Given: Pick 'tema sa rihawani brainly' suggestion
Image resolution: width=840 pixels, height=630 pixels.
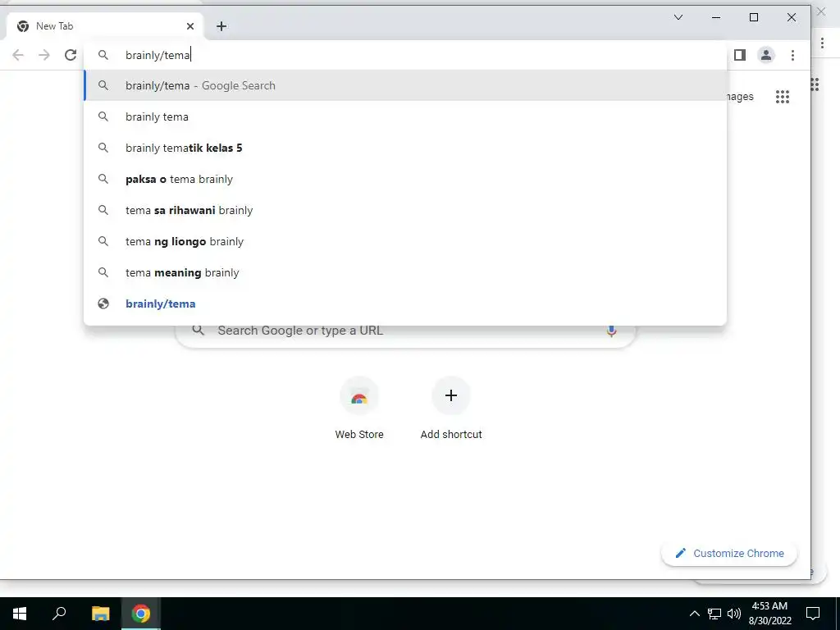Looking at the screenshot, I should pyautogui.click(x=405, y=210).
